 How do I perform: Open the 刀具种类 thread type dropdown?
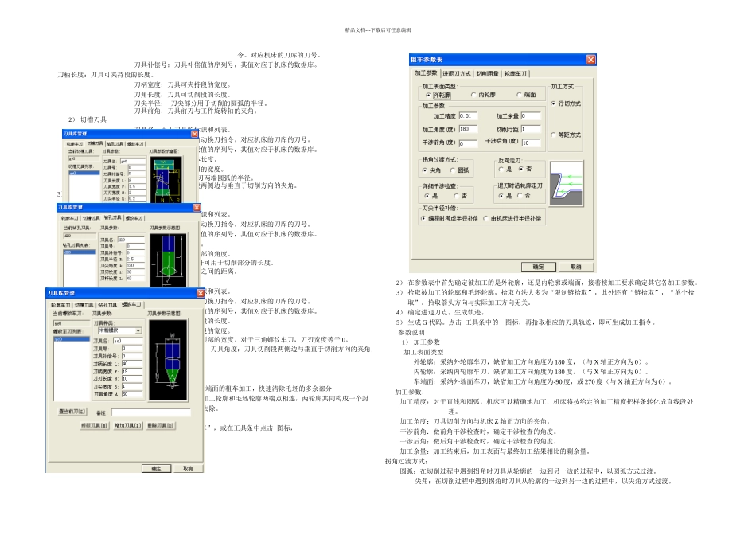click(x=138, y=330)
